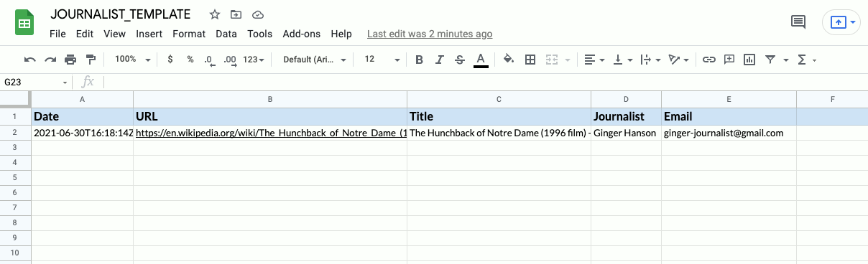This screenshot has height=264, width=868.
Task: Open the Google Sheets home icon
Action: pos(24,23)
